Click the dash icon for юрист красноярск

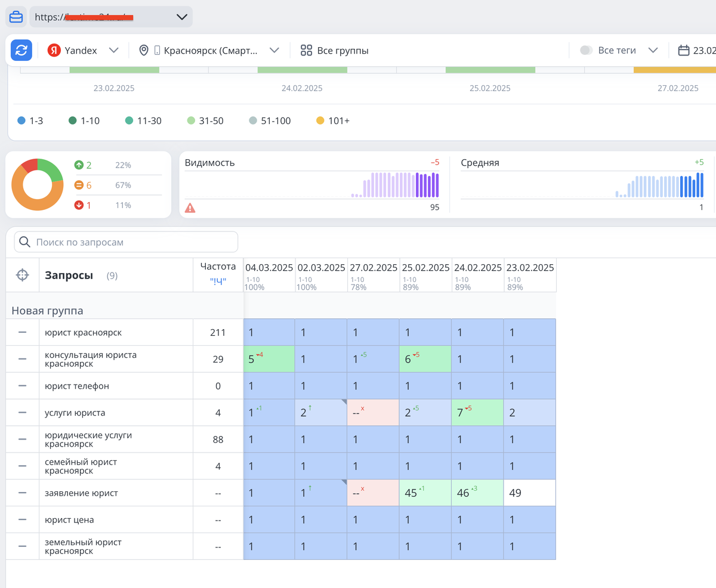[x=22, y=332]
